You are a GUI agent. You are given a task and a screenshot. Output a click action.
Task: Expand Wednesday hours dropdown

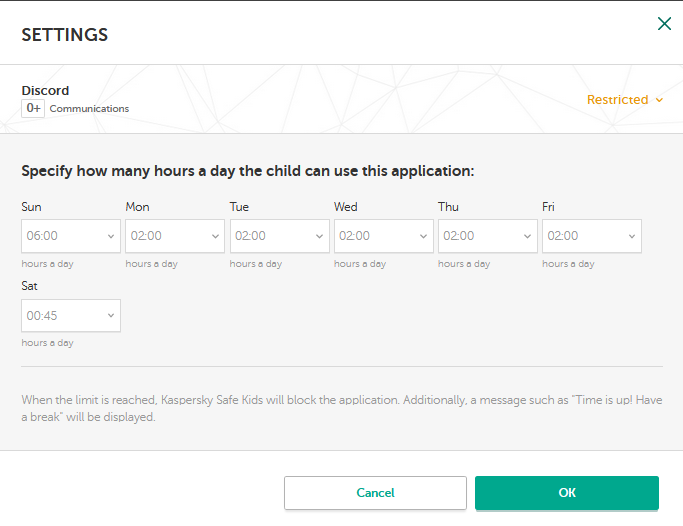click(x=383, y=236)
